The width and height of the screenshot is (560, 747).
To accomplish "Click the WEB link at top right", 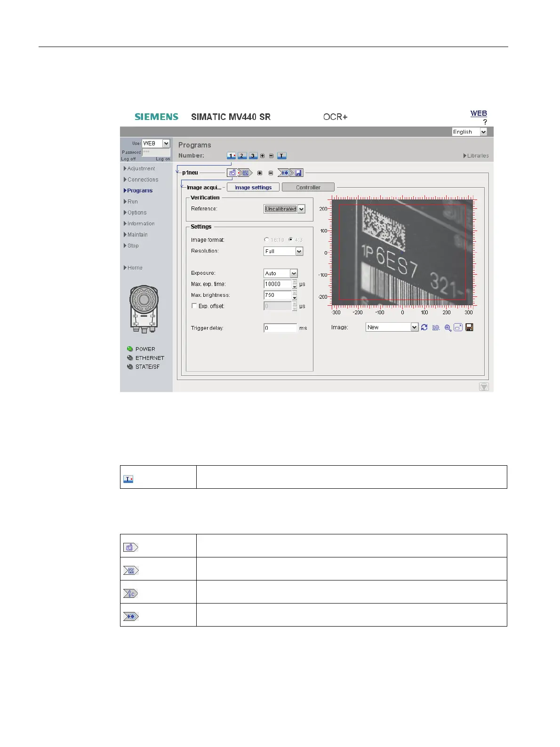I will coord(479,113).
